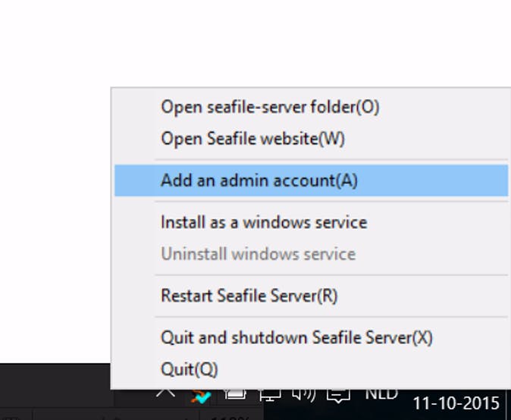This screenshot has width=511, height=420.
Task: Click the greyed Uninstall windows service entry
Action: (258, 254)
